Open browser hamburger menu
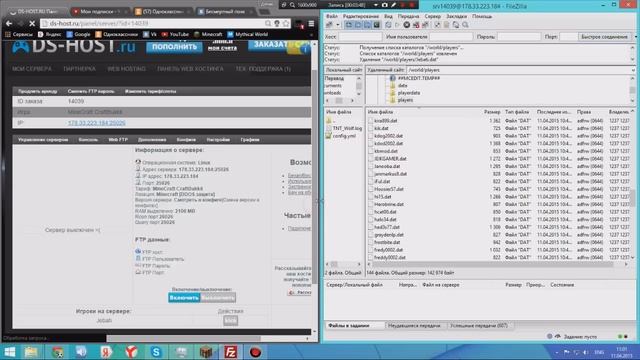 311,23
